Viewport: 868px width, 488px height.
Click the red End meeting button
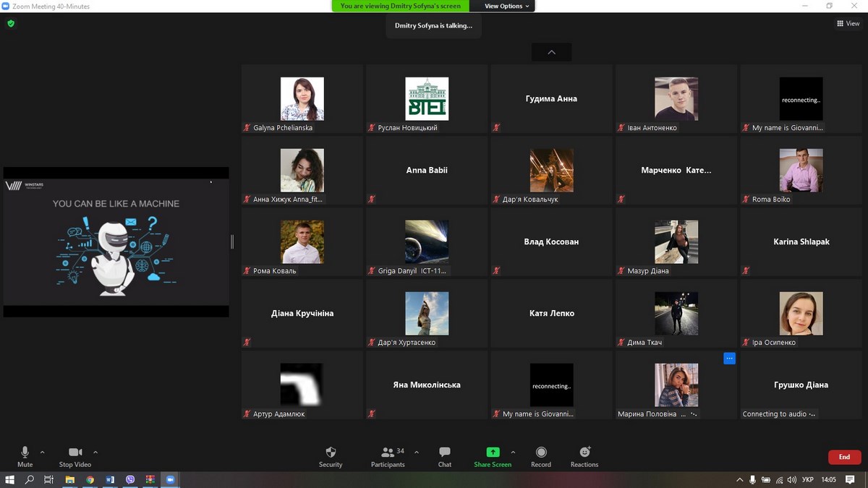(x=844, y=457)
